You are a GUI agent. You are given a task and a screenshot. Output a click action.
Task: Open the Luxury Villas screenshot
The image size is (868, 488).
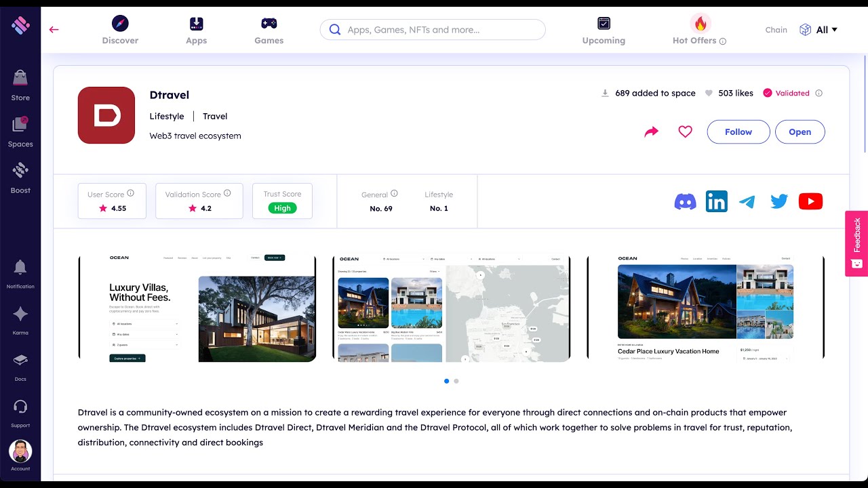click(197, 308)
